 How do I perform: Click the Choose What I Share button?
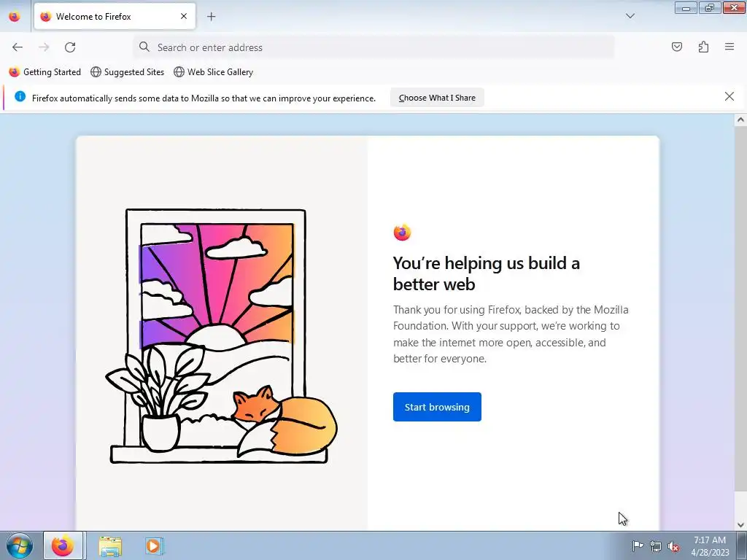437,98
